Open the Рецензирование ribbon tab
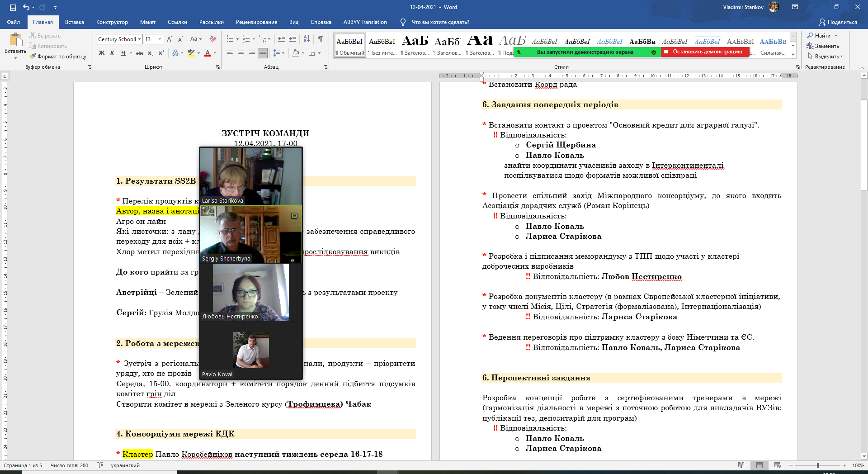Image resolution: width=868 pixels, height=474 pixels. click(x=256, y=22)
